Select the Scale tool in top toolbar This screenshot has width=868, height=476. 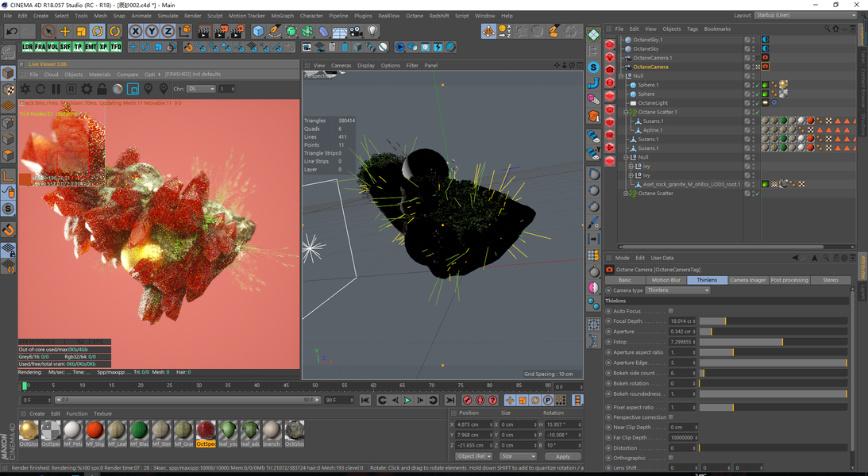[x=81, y=32]
